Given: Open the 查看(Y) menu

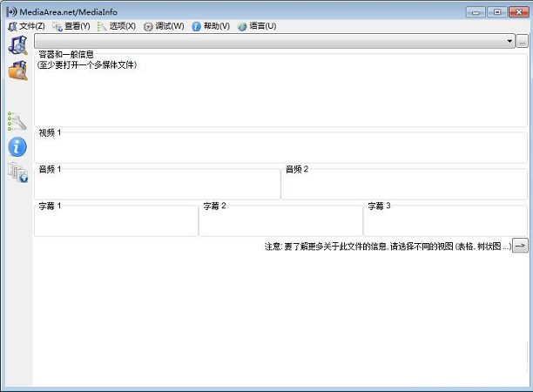Looking at the screenshot, I should (x=71, y=26).
